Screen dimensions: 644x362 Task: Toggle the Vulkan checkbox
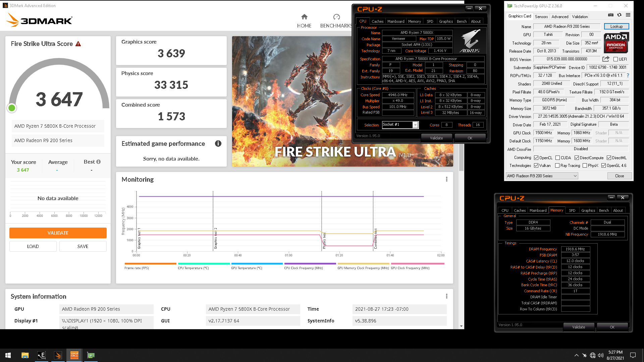[x=536, y=166]
